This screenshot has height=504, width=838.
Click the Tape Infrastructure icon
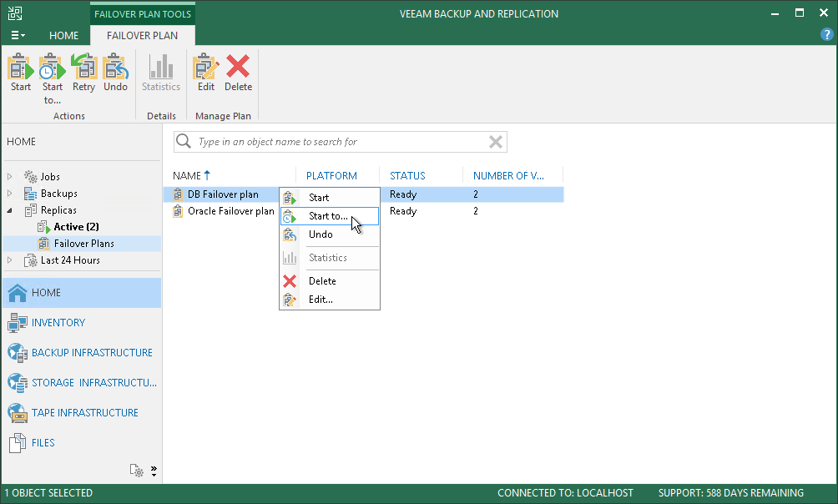coord(17,412)
